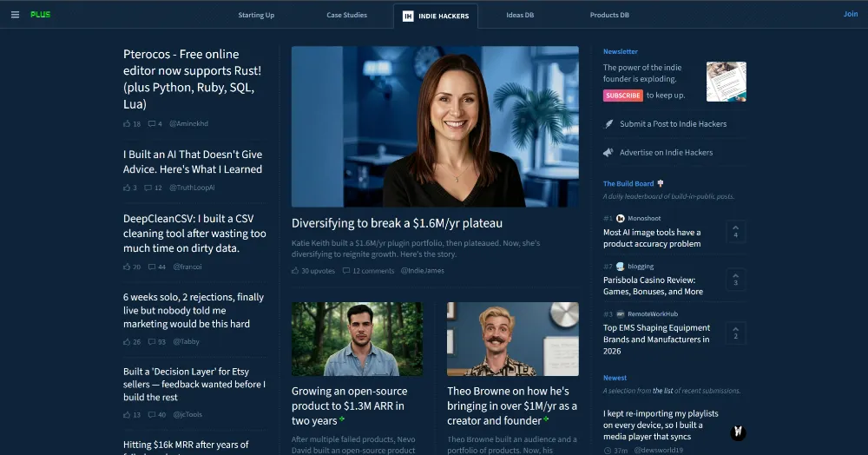Open 'Parisbola Casino Review' board post title
This screenshot has height=455, width=868.
654,286
